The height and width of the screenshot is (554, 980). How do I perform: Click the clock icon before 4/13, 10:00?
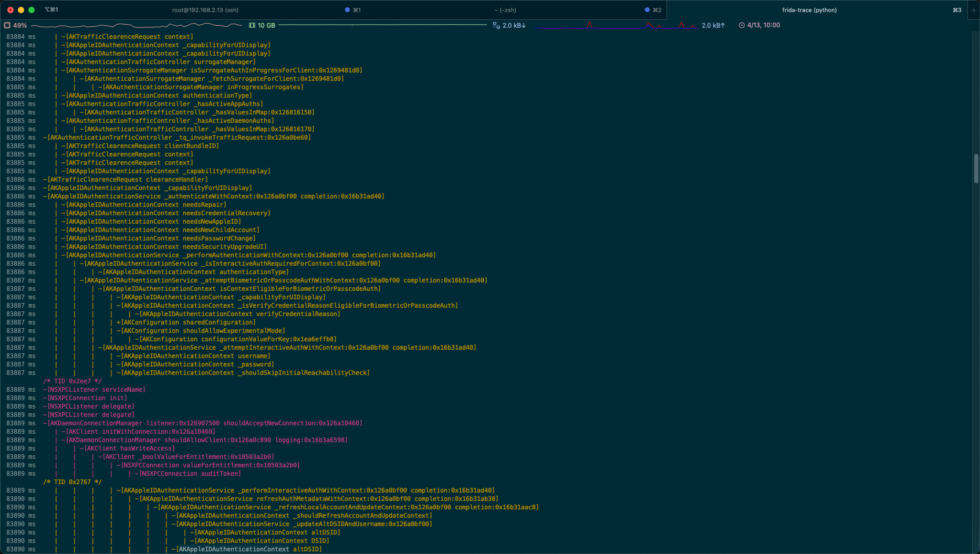pos(742,25)
